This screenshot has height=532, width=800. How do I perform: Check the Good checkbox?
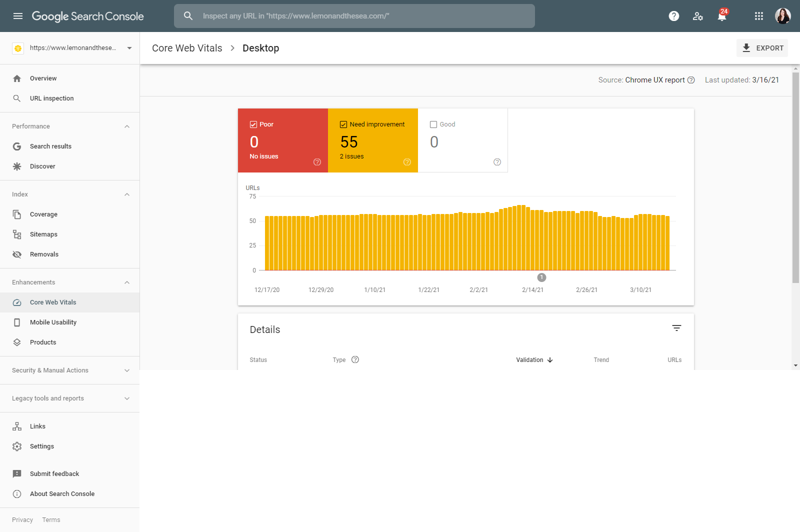point(433,124)
